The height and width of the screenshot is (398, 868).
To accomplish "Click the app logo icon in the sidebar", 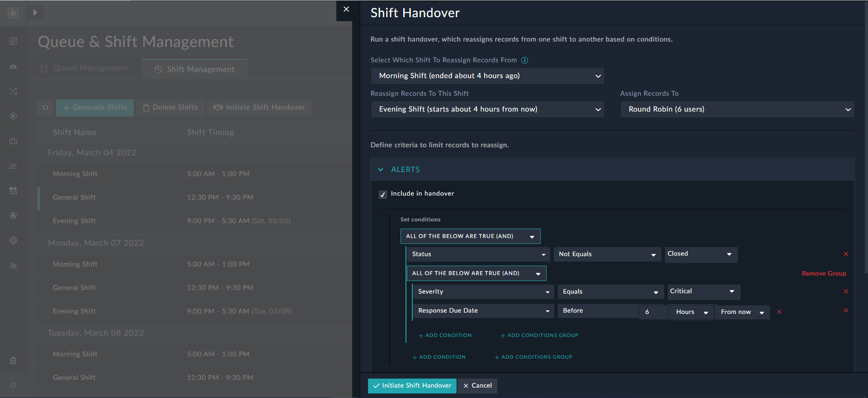I will coord(13,13).
